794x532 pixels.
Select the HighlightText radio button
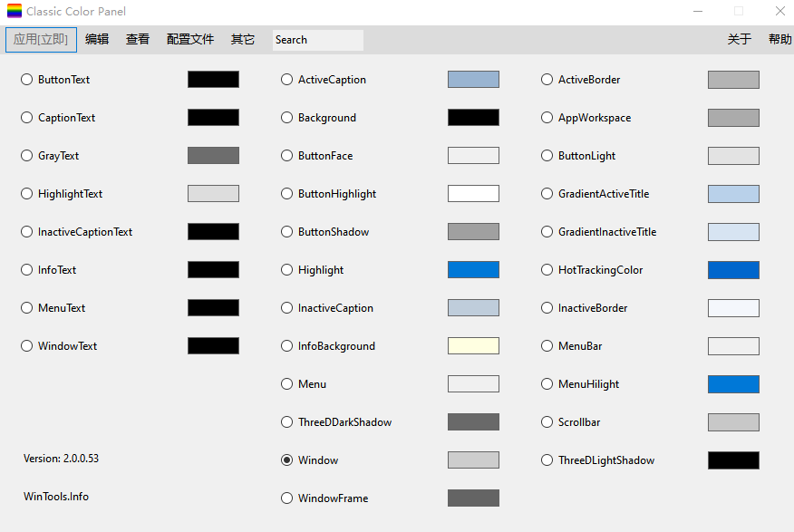(26, 194)
